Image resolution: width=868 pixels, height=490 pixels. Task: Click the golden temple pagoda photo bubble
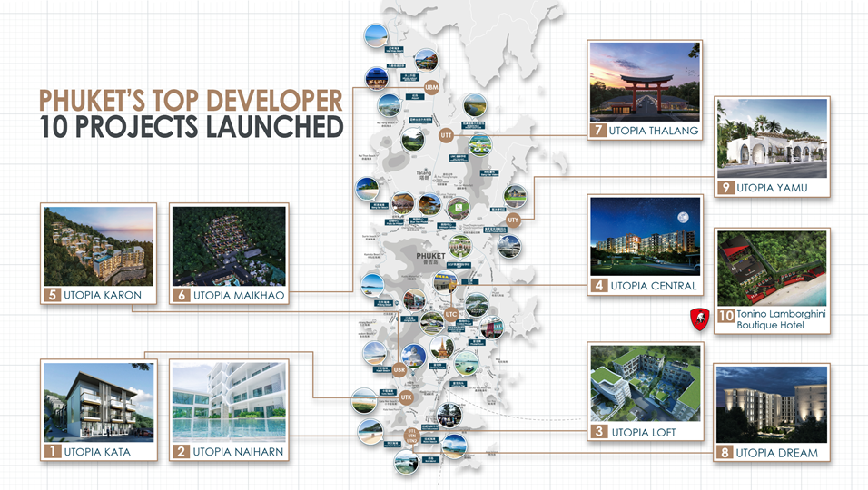pyautogui.click(x=442, y=348)
